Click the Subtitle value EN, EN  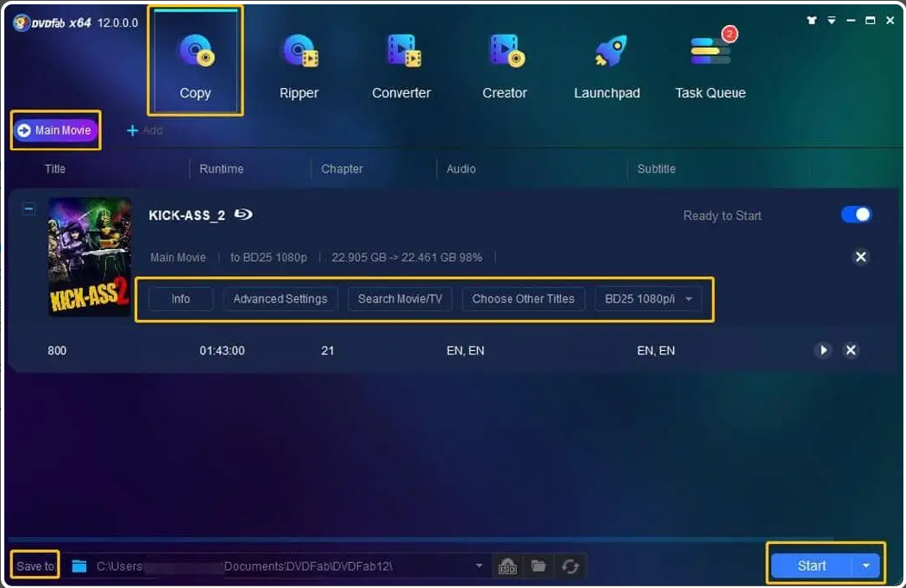[x=656, y=351]
